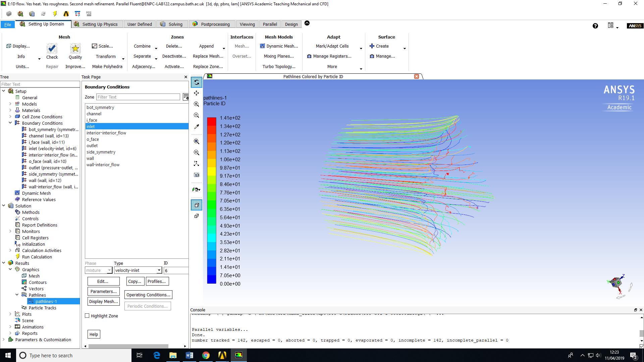Click the Edit... button

pyautogui.click(x=103, y=281)
